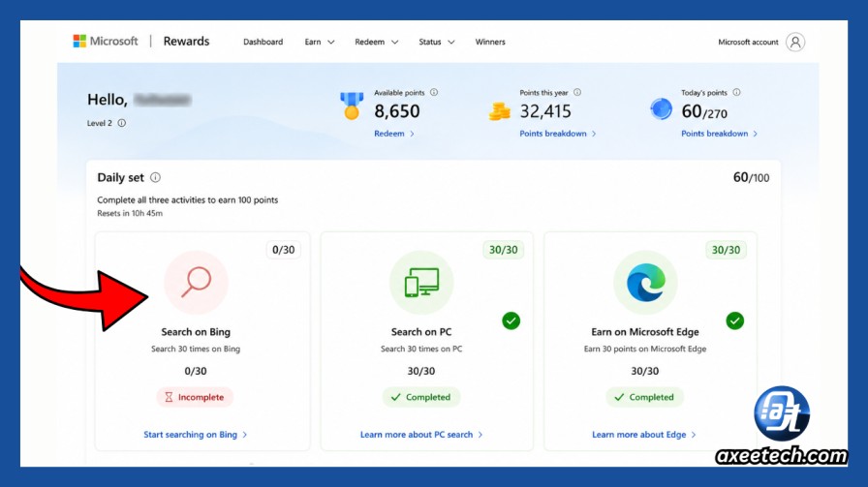Viewport: 868px width, 487px height.
Task: Go to the Dashboard tab
Action: pos(263,42)
